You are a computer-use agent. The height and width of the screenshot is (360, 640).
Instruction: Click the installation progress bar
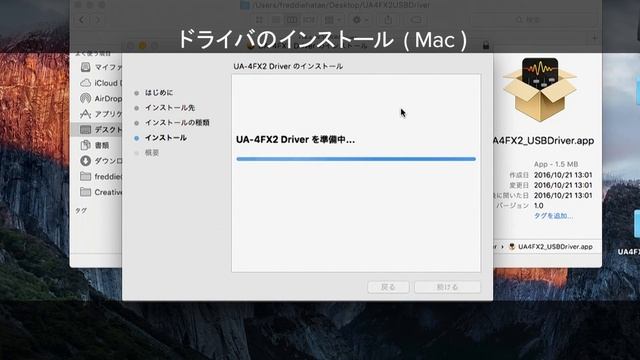(356, 159)
